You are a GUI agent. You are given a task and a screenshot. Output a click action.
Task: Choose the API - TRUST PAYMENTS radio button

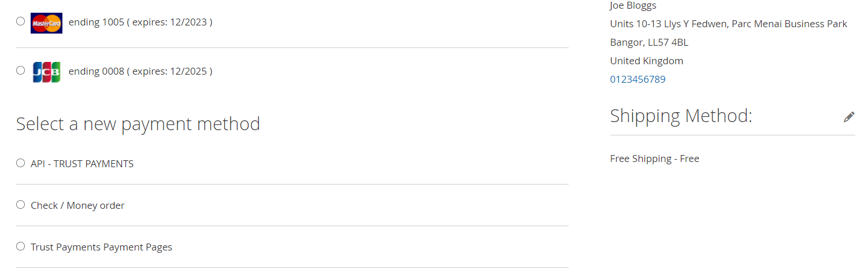tap(21, 163)
